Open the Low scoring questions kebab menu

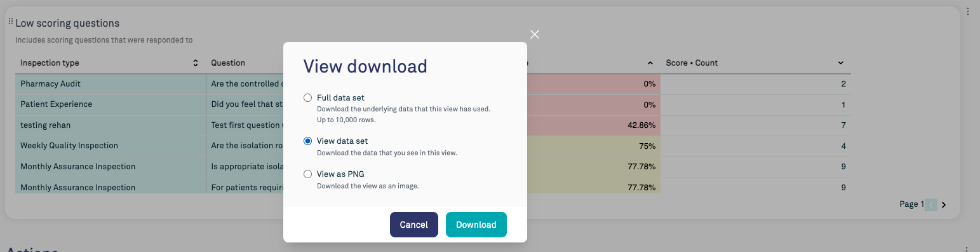click(967, 11)
